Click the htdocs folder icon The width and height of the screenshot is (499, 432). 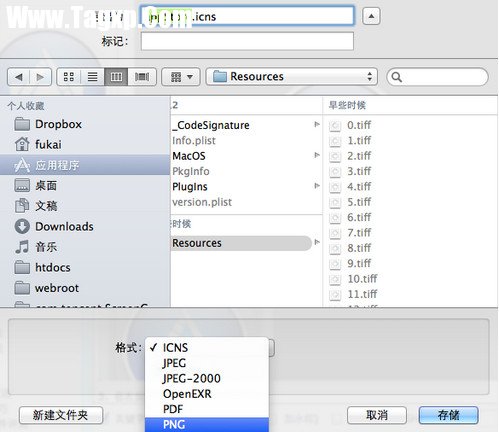point(22,268)
